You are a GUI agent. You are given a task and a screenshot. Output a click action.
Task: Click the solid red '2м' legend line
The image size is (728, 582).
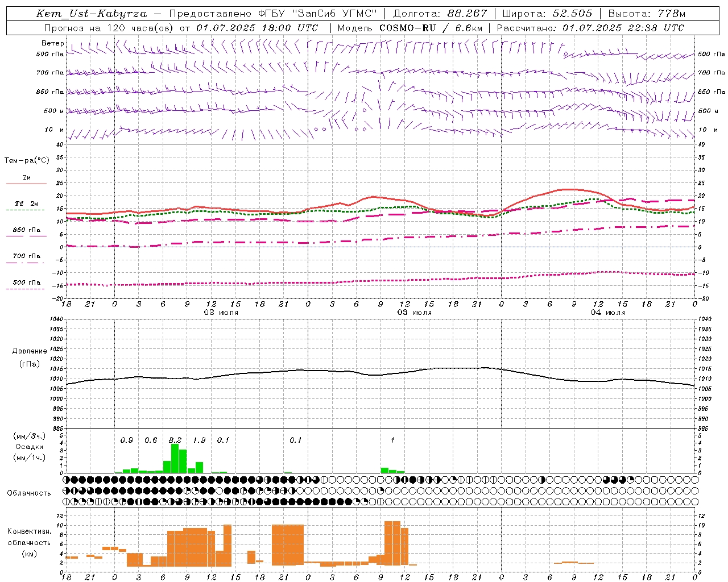point(26,184)
